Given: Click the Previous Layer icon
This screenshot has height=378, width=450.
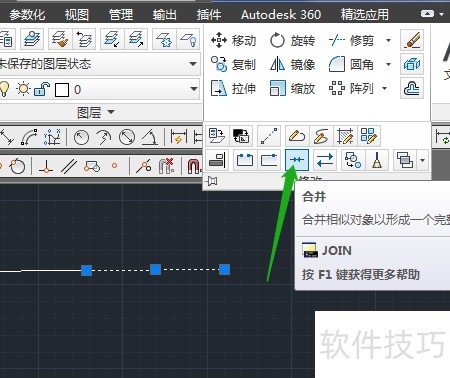Looking at the screenshot, I should tap(84, 39).
